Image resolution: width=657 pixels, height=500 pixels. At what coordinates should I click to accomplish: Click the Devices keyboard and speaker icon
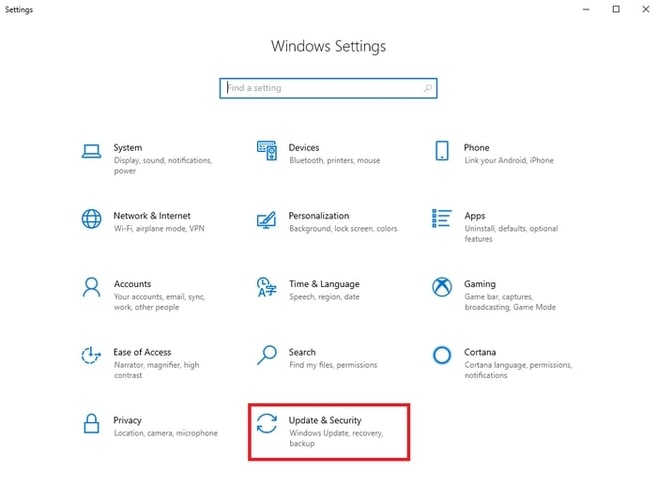266,150
